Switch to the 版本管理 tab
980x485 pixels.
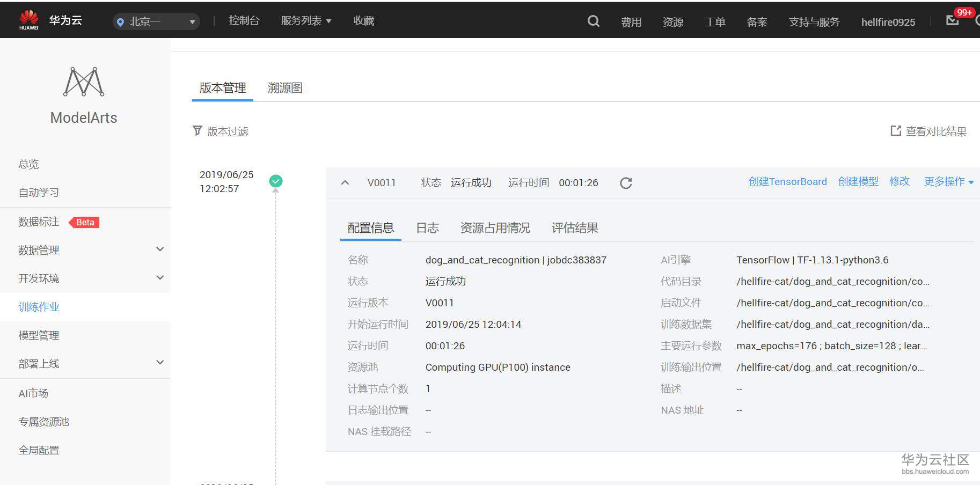223,88
